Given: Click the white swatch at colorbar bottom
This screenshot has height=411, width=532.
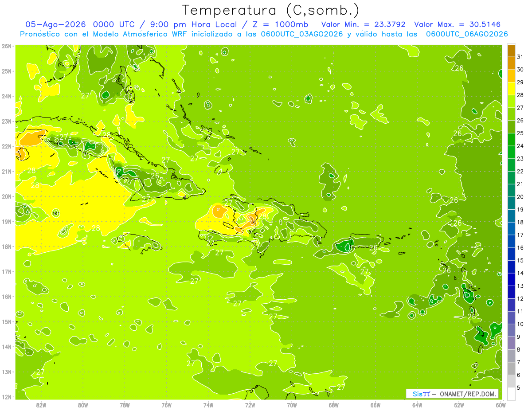Looking at the screenshot, I should pyautogui.click(x=511, y=394).
